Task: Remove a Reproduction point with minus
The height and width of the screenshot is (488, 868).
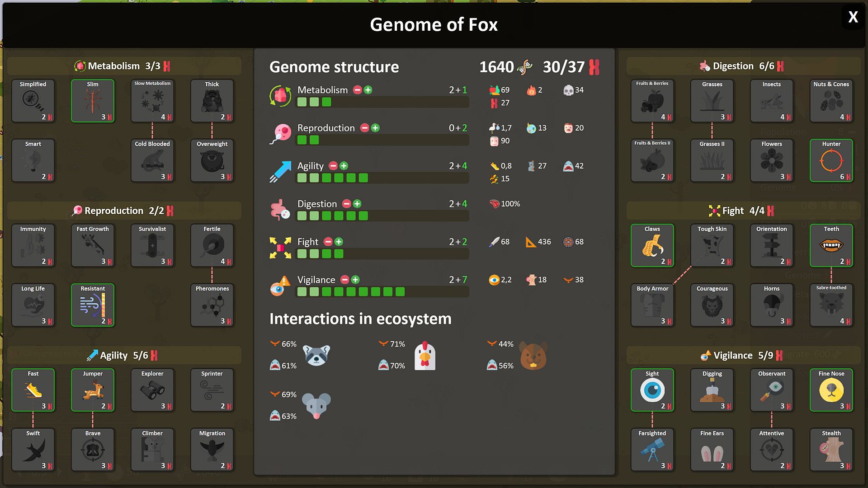Action: point(364,128)
